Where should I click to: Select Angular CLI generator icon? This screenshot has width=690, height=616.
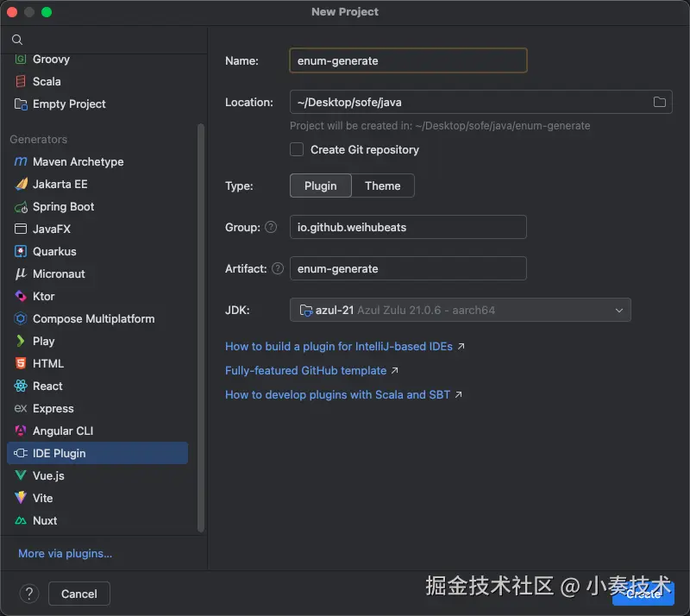pyautogui.click(x=20, y=431)
